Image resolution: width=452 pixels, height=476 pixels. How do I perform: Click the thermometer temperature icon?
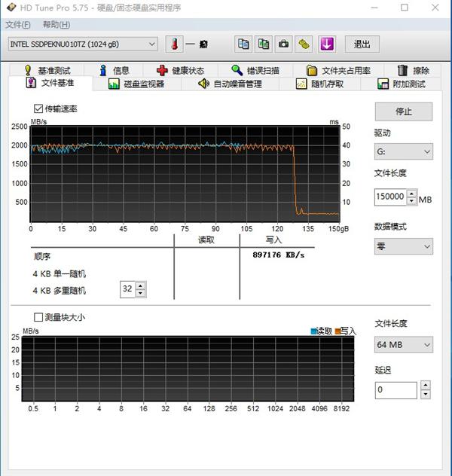coord(175,44)
